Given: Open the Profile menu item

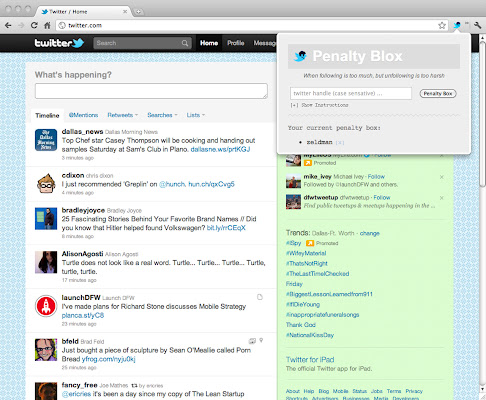Looking at the screenshot, I should (236, 43).
